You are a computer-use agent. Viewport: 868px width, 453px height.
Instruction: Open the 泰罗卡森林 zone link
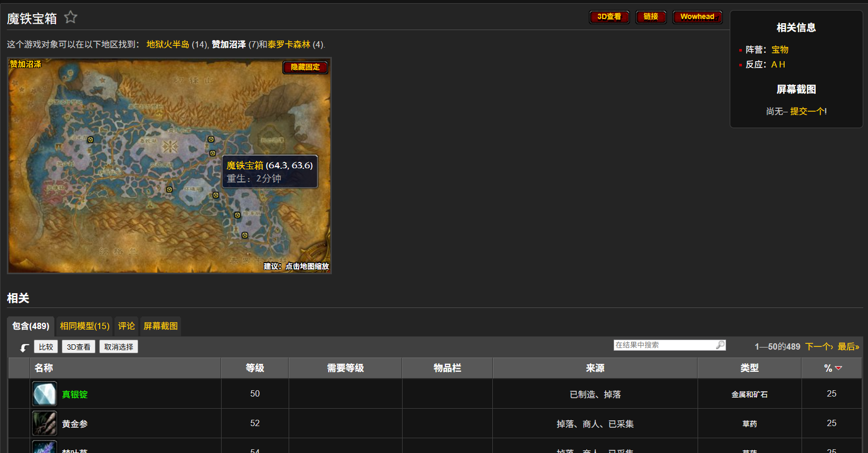289,44
